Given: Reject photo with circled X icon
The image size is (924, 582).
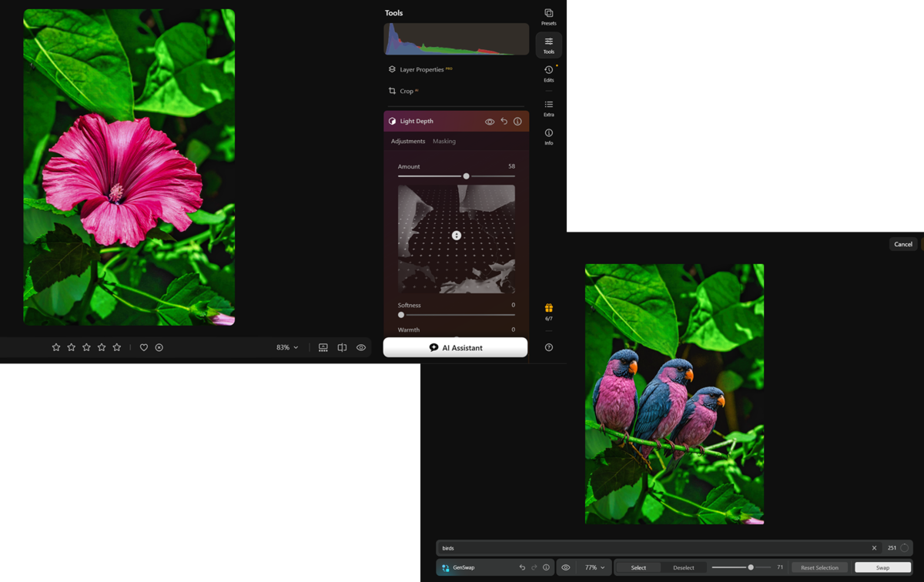Looking at the screenshot, I should click(159, 347).
